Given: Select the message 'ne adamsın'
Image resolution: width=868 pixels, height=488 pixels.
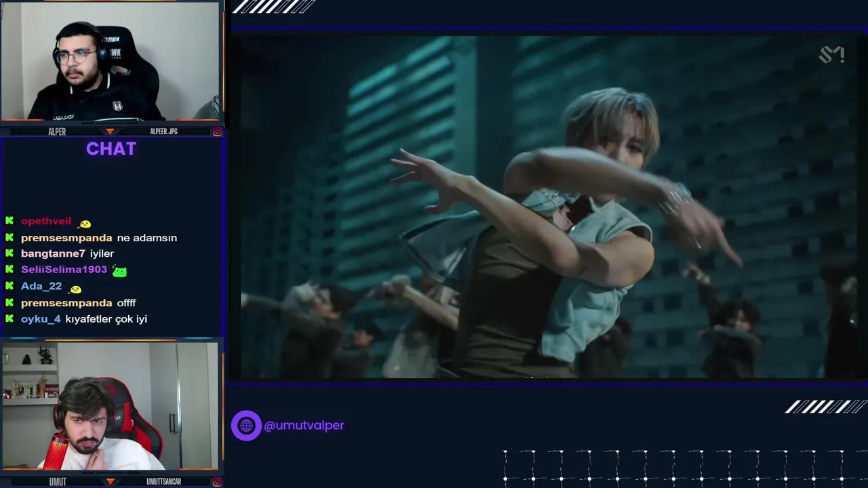Looking at the screenshot, I should 147,237.
